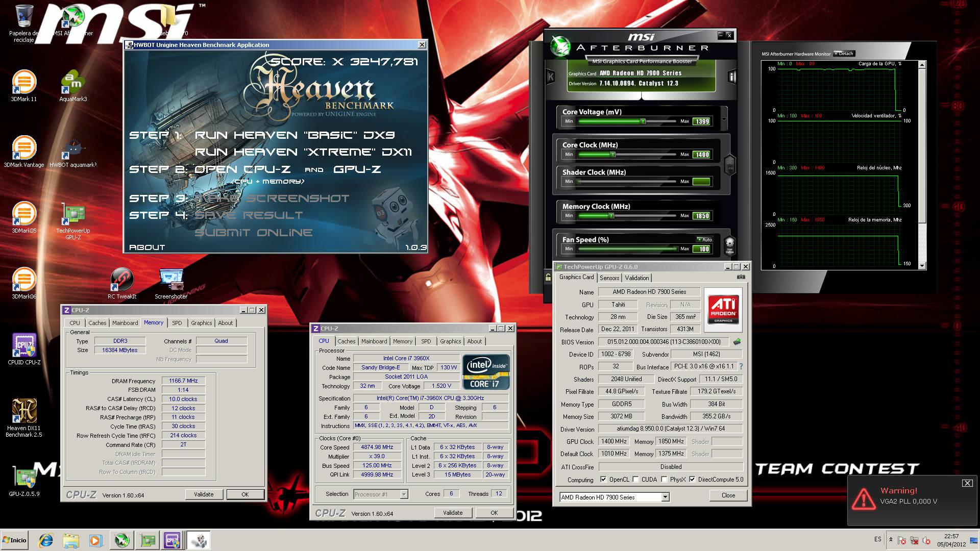Launch the 3DMark Vantage shortcut
This screenshot has width=980, height=551.
(23, 151)
